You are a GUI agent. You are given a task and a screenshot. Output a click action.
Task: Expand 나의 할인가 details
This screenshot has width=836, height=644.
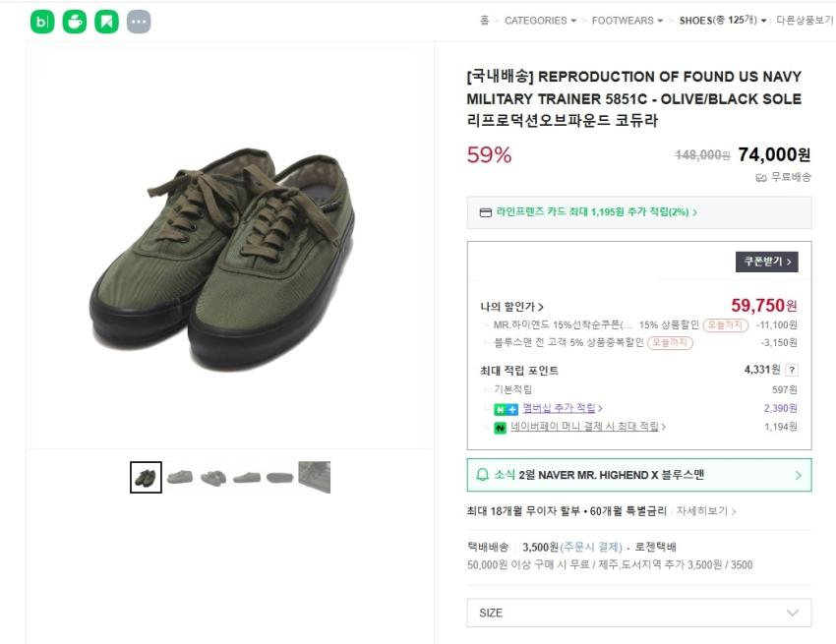pyautogui.click(x=512, y=307)
